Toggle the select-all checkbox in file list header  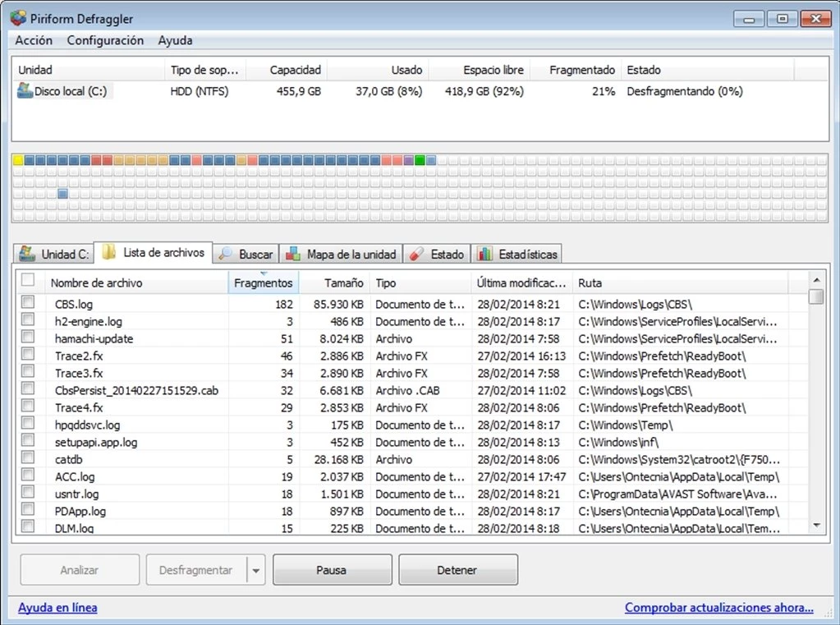28,280
